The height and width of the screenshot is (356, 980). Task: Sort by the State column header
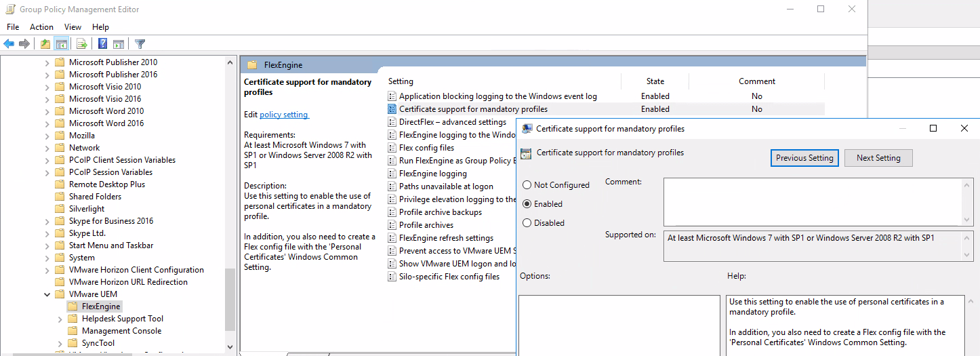point(655,81)
